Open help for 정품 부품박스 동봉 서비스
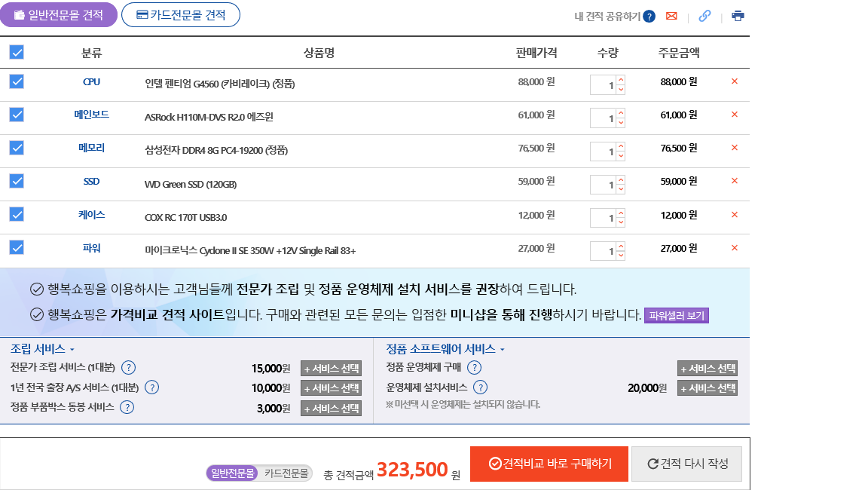The height and width of the screenshot is (490, 868). (x=127, y=408)
